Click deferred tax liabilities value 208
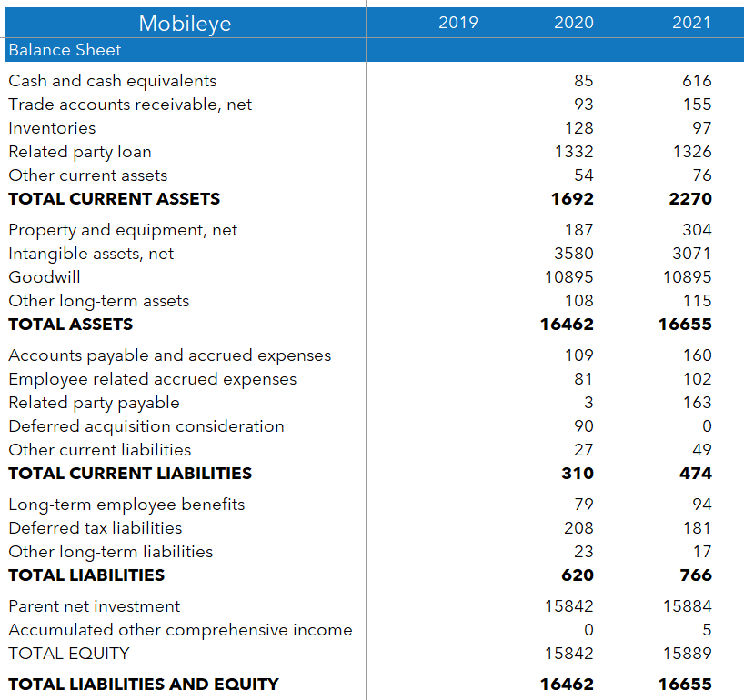Screen dimensions: 744x700 point(578,528)
